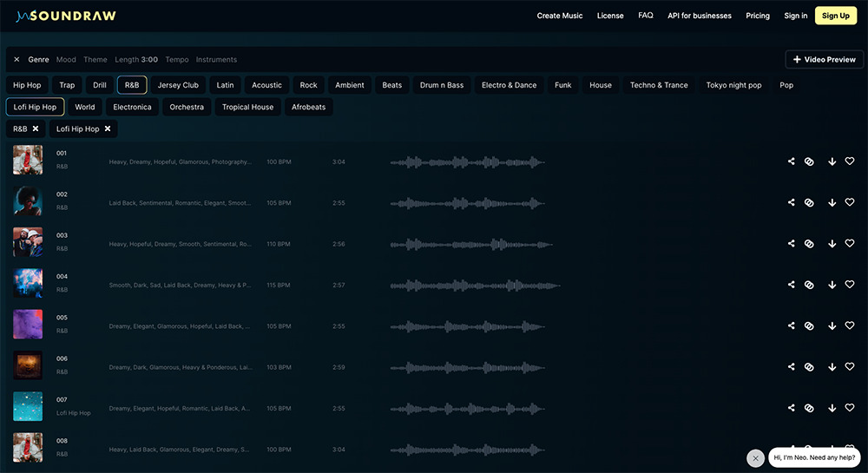Download track 005
This screenshot has width=868, height=473.
832,326
